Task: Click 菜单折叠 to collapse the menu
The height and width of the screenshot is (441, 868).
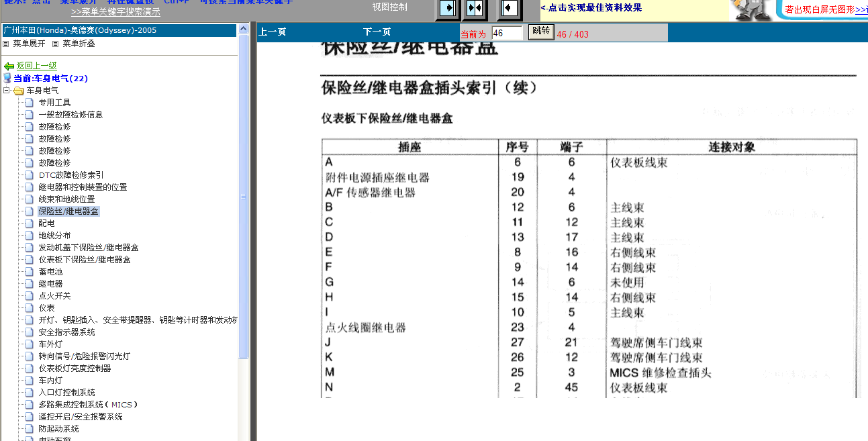Action: click(x=79, y=44)
